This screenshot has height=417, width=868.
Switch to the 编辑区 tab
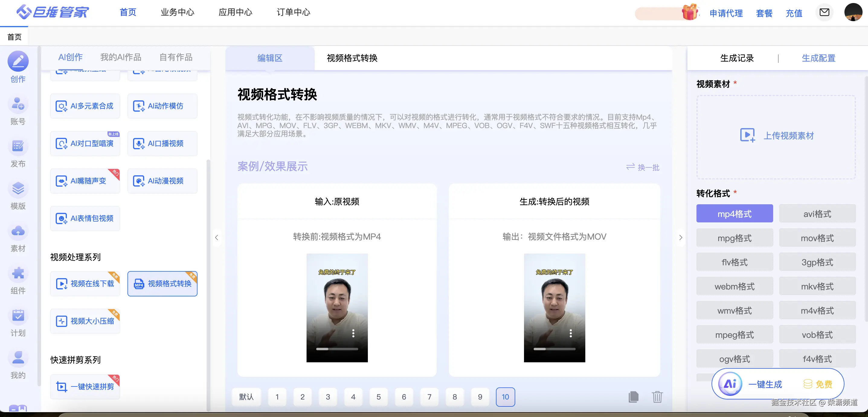270,58
